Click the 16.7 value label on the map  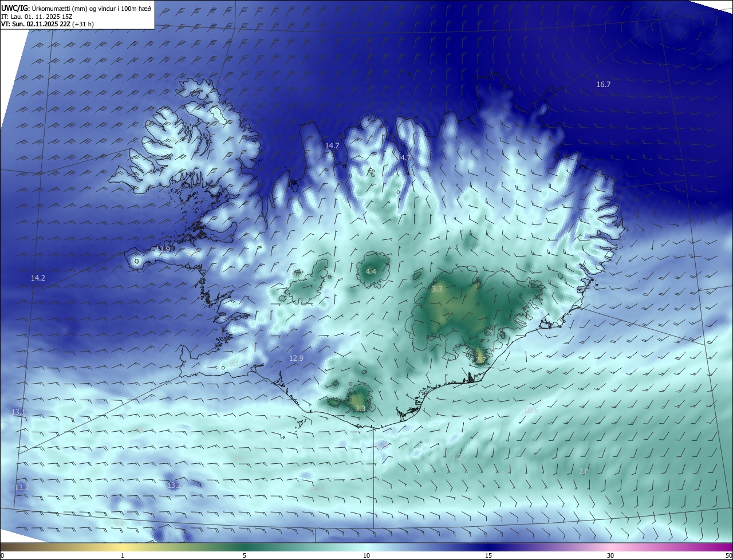(x=604, y=84)
